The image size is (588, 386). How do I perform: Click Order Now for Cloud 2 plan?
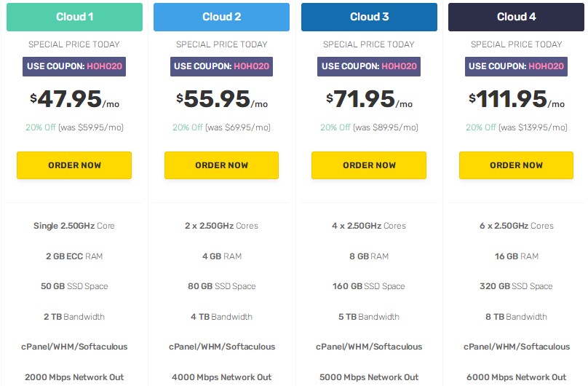221,165
